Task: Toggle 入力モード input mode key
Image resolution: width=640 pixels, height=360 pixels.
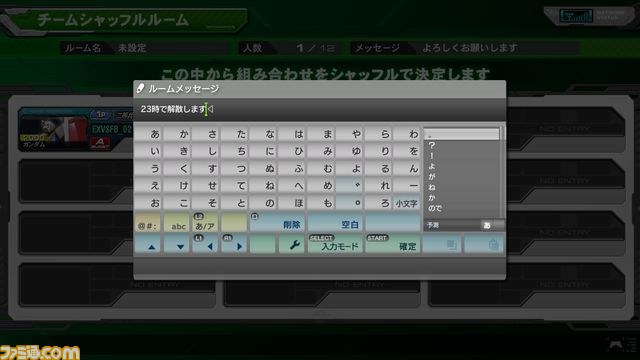Action: 335,244
